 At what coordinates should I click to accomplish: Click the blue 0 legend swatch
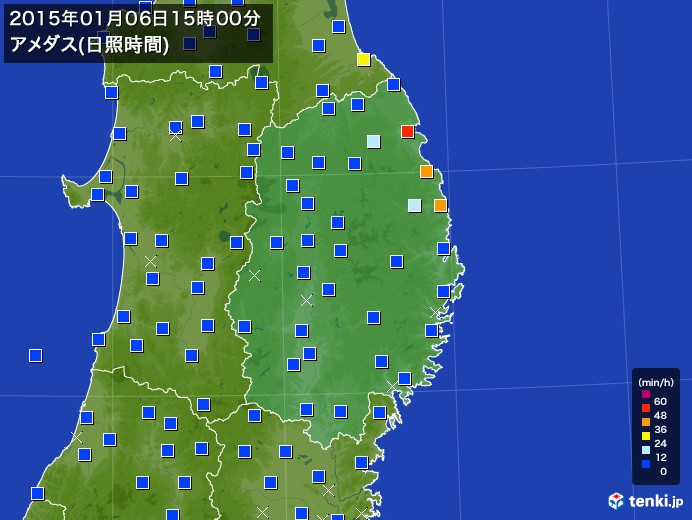click(x=646, y=464)
